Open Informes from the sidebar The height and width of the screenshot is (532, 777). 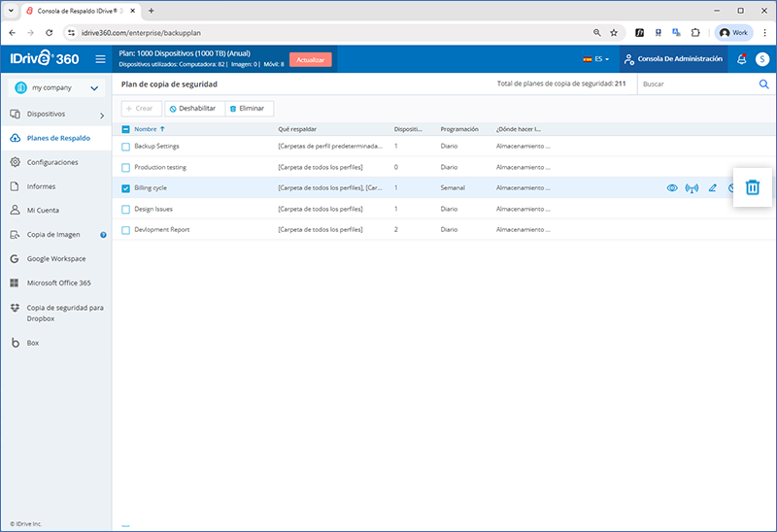(x=41, y=186)
